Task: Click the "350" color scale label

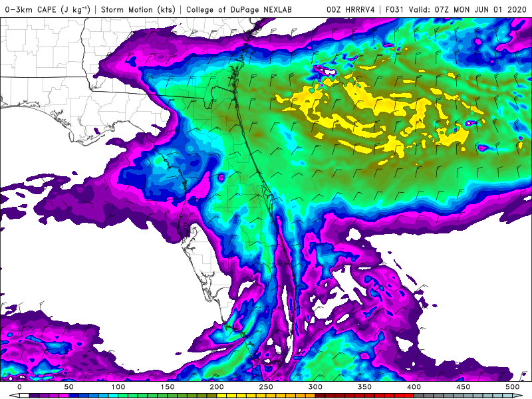Action: tap(364, 387)
